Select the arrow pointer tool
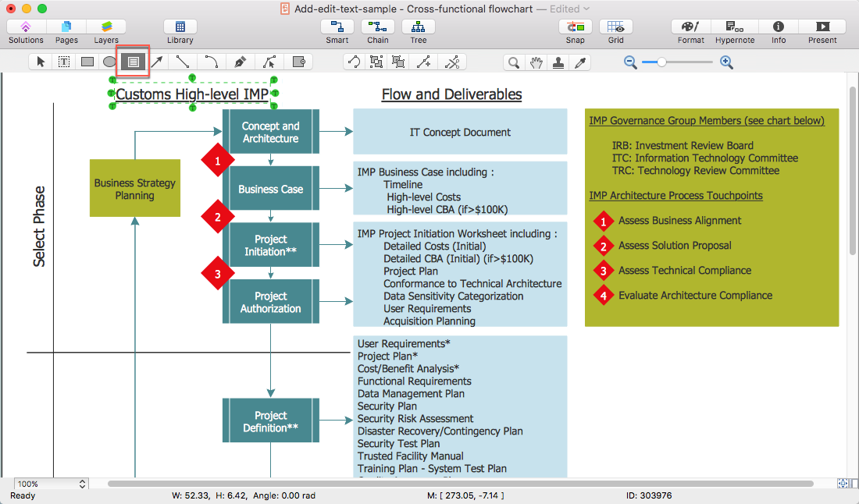The height and width of the screenshot is (504, 859). click(41, 62)
